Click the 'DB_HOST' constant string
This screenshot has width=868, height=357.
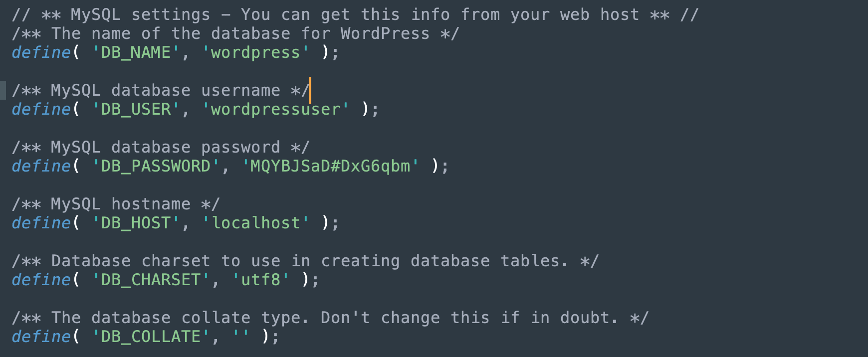(x=136, y=223)
